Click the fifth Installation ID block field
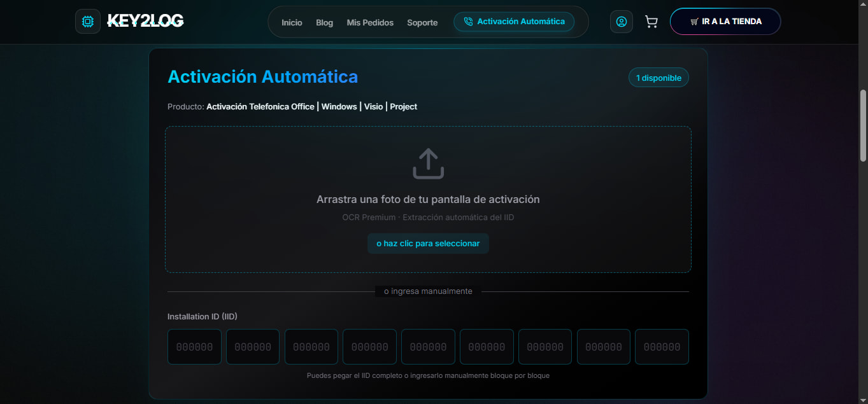This screenshot has width=868, height=404. coord(428,347)
